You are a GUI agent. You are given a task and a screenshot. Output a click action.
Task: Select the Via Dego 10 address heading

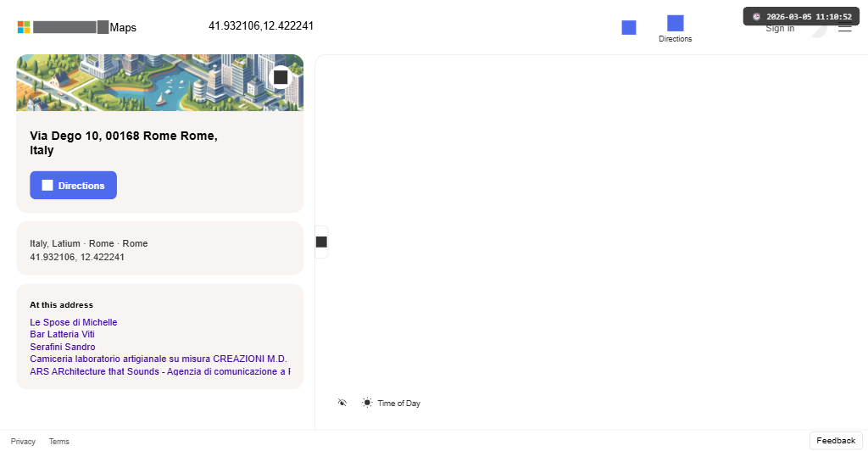pyautogui.click(x=124, y=142)
